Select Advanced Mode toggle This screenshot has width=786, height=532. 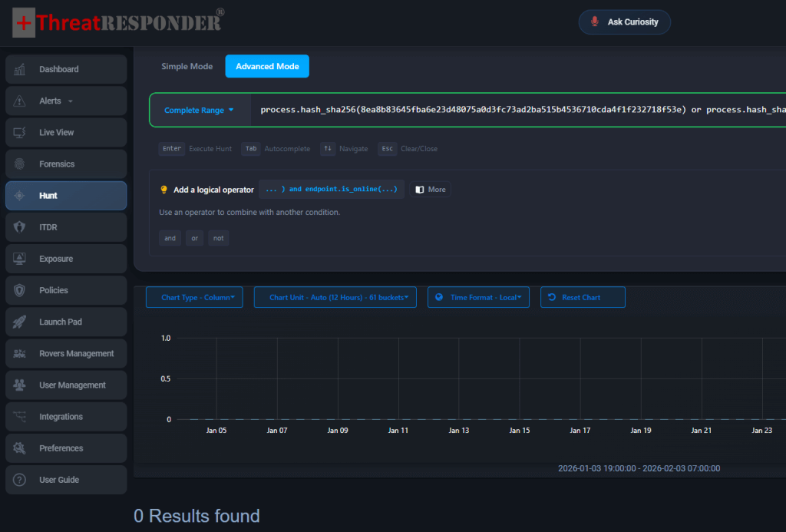click(x=266, y=67)
